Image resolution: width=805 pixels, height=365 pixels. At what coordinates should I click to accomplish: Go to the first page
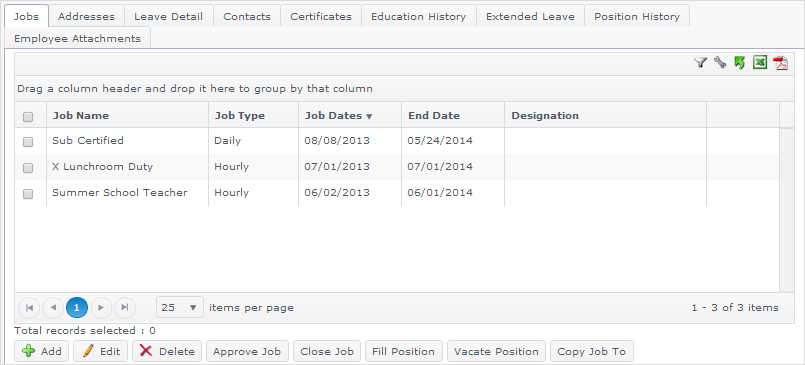[x=29, y=308]
